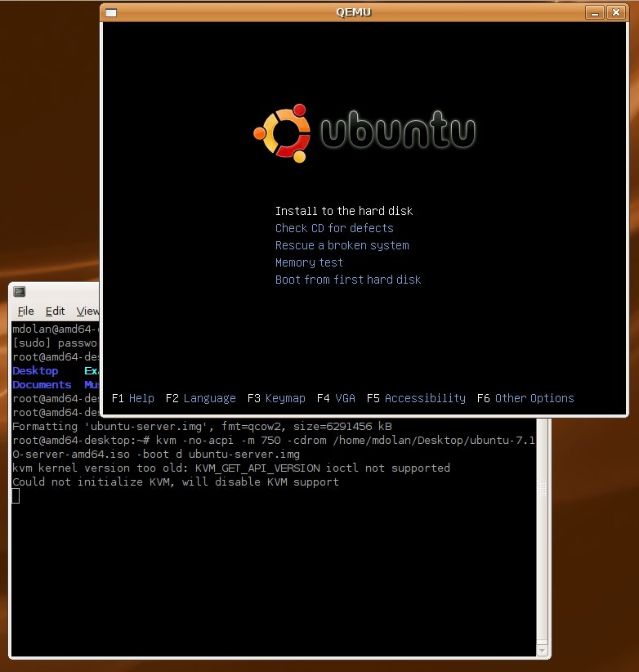Image resolution: width=639 pixels, height=672 pixels.
Task: Click the terminal window's title bar icon
Action: tap(20, 291)
